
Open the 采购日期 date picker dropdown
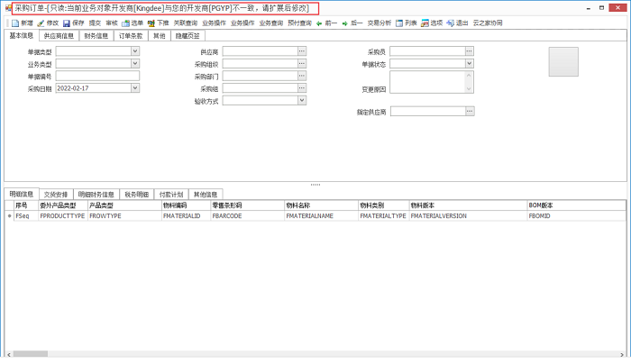(135, 88)
